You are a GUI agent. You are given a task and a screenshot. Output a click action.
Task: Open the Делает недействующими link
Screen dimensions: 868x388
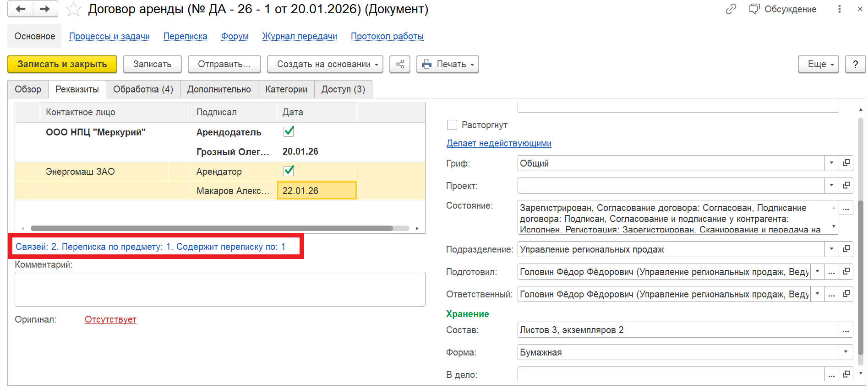tap(499, 144)
